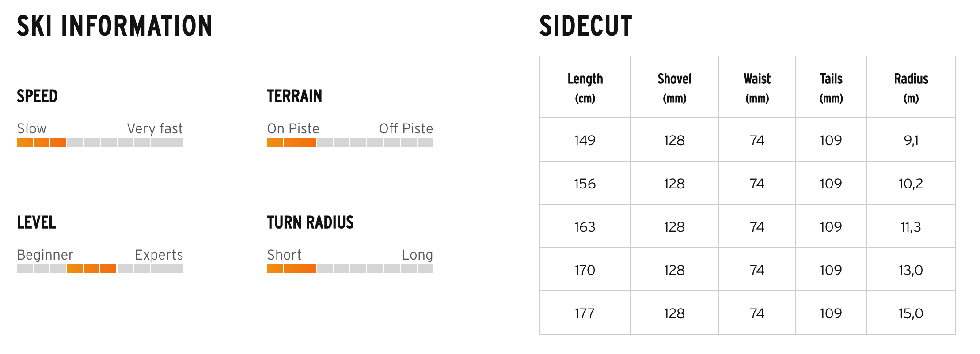Screen dimensions: 980x354
Task: Select the 15,0 radius value
Action: pyautogui.click(x=911, y=313)
